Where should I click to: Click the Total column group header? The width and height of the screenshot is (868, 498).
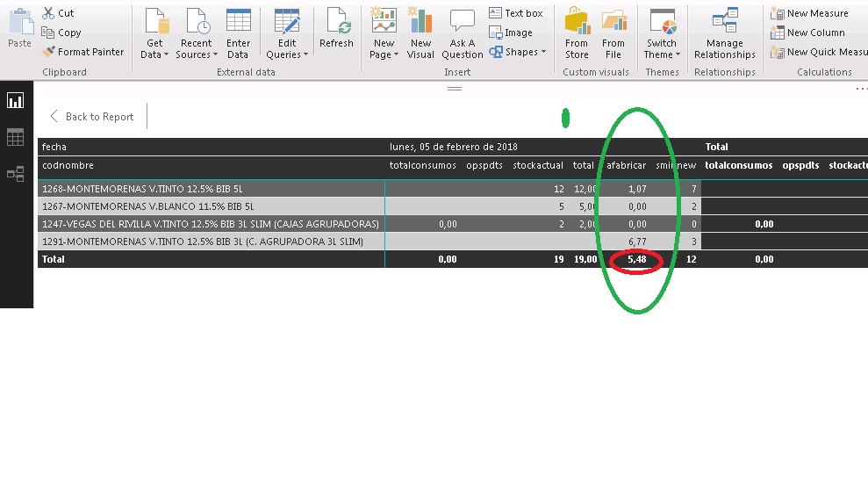point(716,147)
